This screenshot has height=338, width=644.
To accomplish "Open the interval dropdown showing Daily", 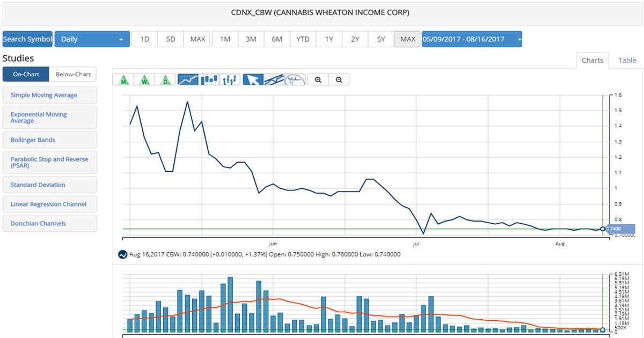I will (x=92, y=39).
